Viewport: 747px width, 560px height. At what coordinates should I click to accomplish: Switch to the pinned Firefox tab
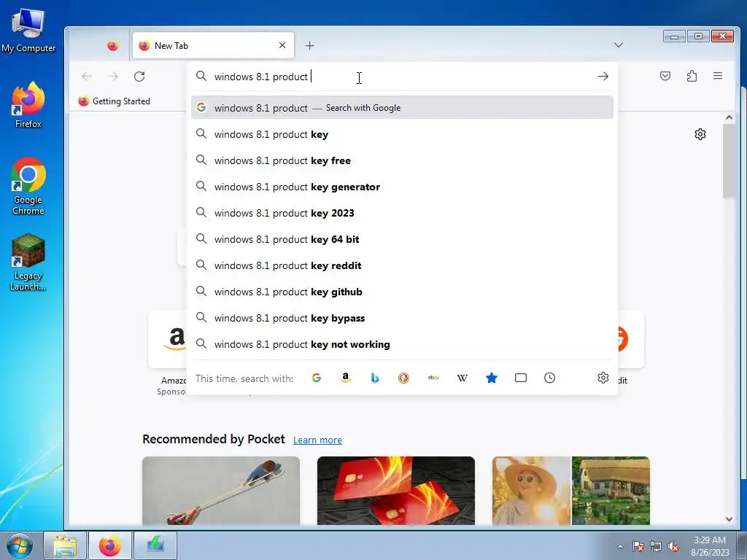point(113,46)
